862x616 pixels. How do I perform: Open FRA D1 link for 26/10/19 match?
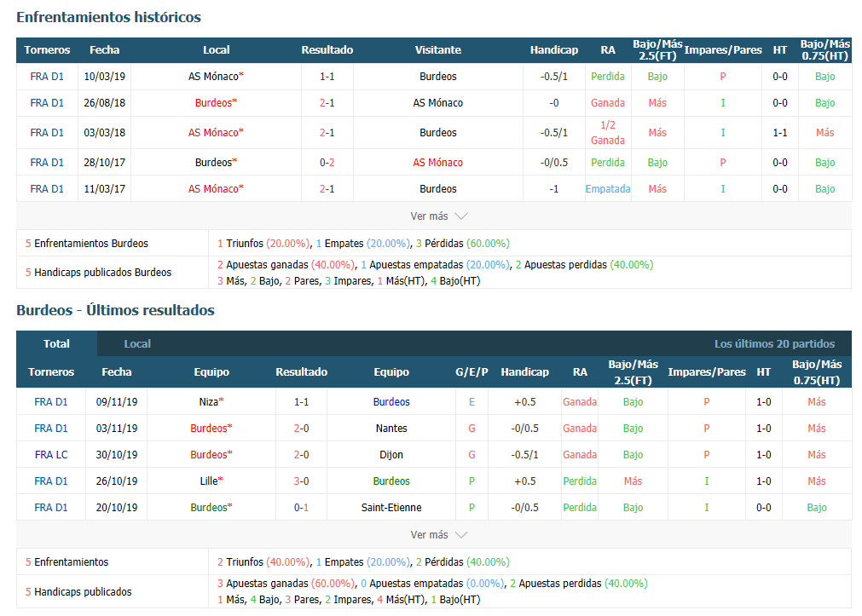point(51,481)
